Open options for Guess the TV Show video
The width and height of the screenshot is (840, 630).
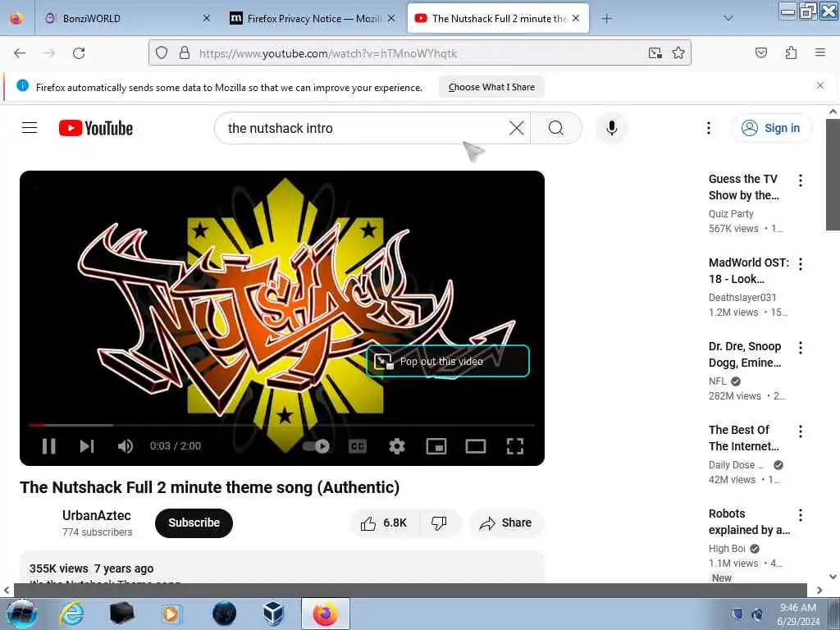click(x=801, y=180)
